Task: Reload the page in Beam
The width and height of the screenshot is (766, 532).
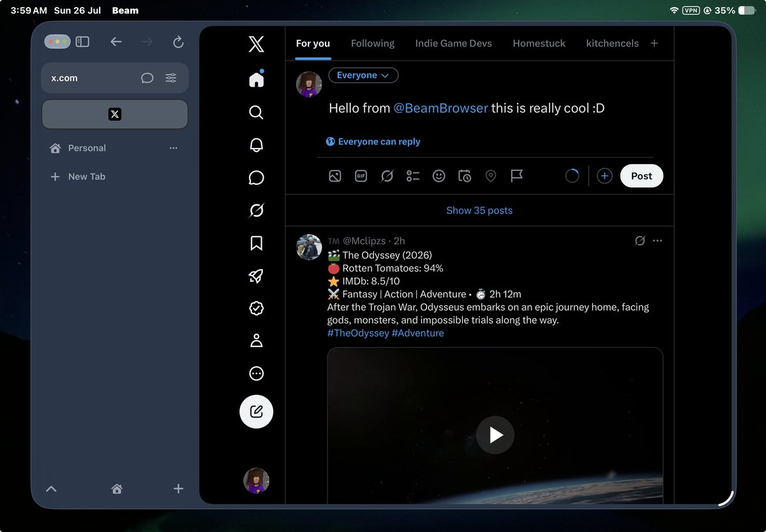Action: click(178, 41)
